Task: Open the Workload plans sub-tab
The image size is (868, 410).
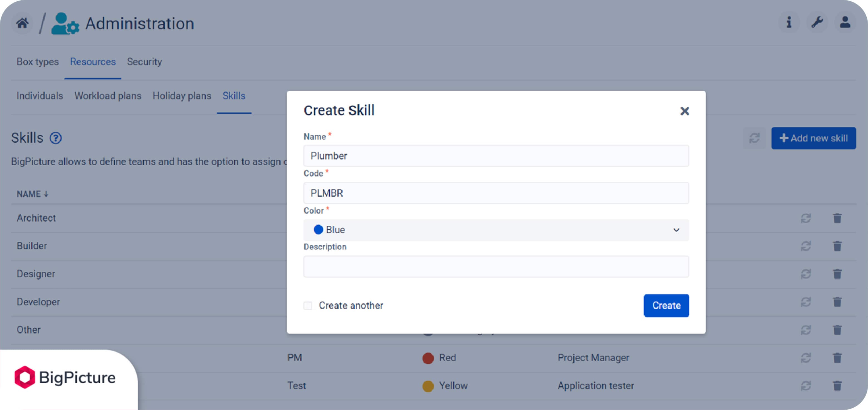Action: [108, 96]
